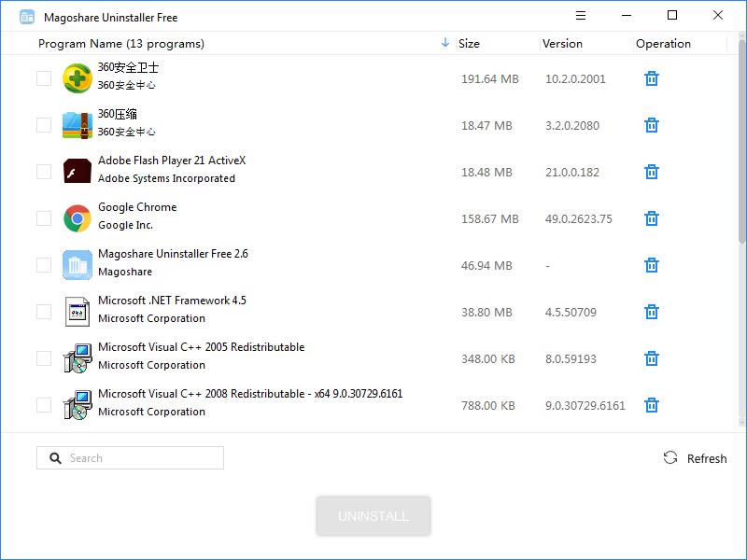
Task: Focus the Search input field
Action: 140,458
